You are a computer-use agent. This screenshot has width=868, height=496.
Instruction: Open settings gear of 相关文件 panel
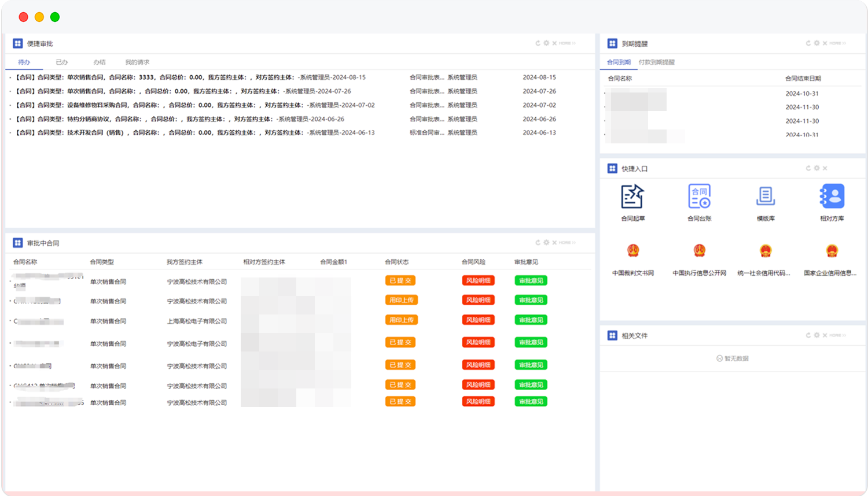(x=816, y=335)
